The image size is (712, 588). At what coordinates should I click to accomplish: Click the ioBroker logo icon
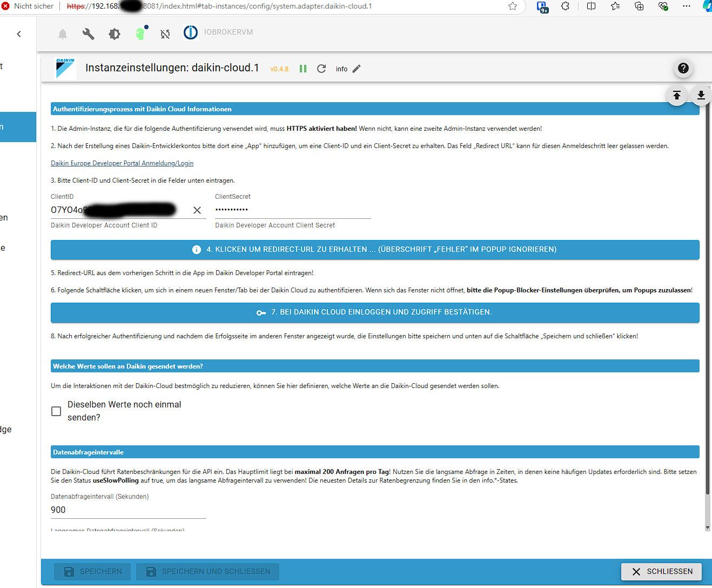coord(191,32)
